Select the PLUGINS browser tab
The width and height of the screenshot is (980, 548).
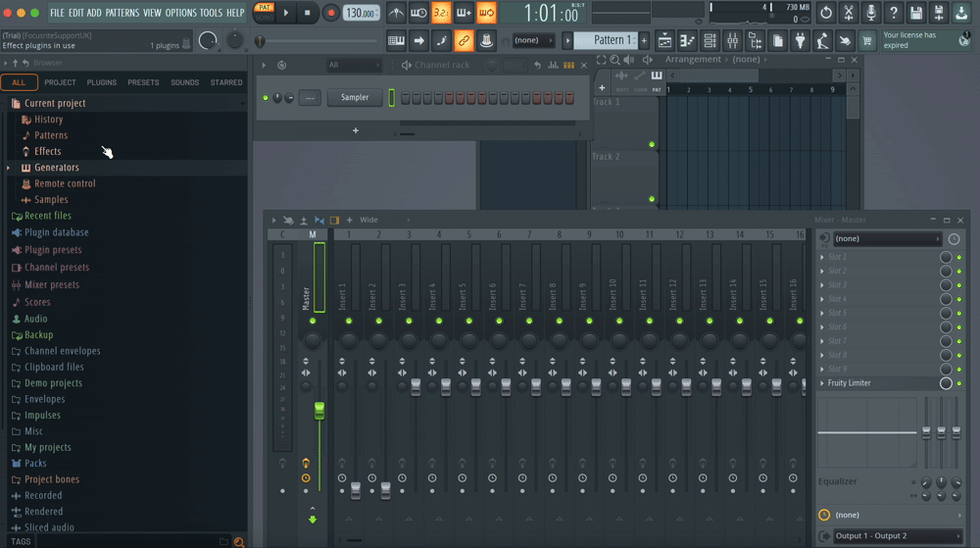[101, 82]
